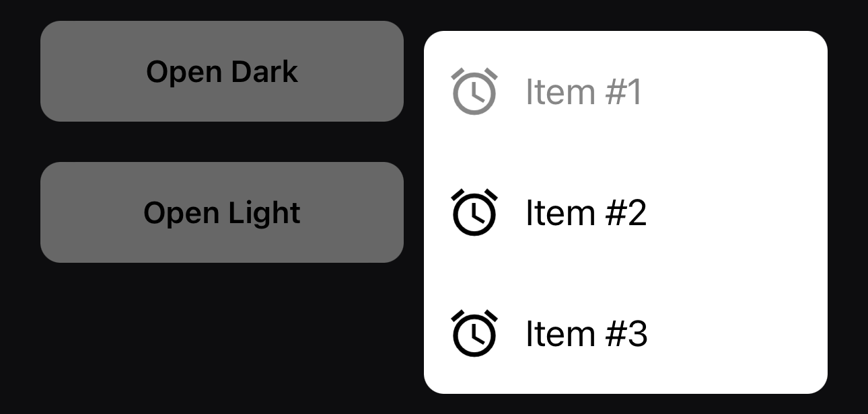Dismiss menu via dark backdrop below Open Light

[x=222, y=336]
